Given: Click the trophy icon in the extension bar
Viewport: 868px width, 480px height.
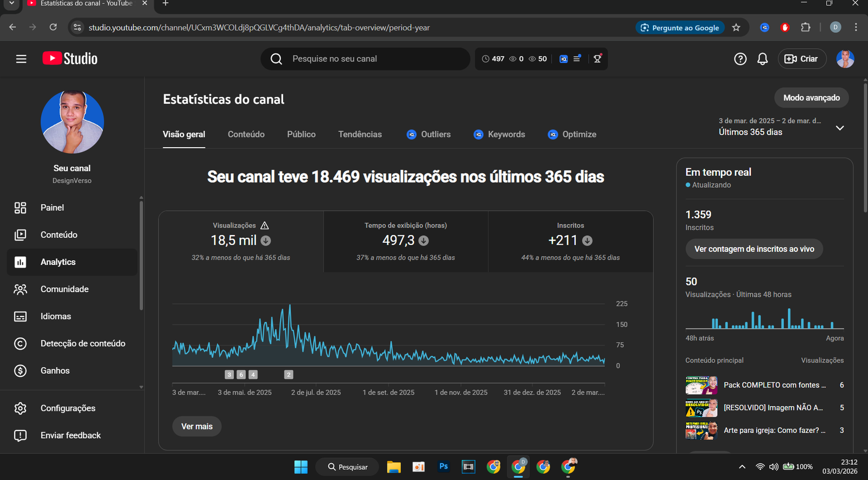Looking at the screenshot, I should [597, 59].
